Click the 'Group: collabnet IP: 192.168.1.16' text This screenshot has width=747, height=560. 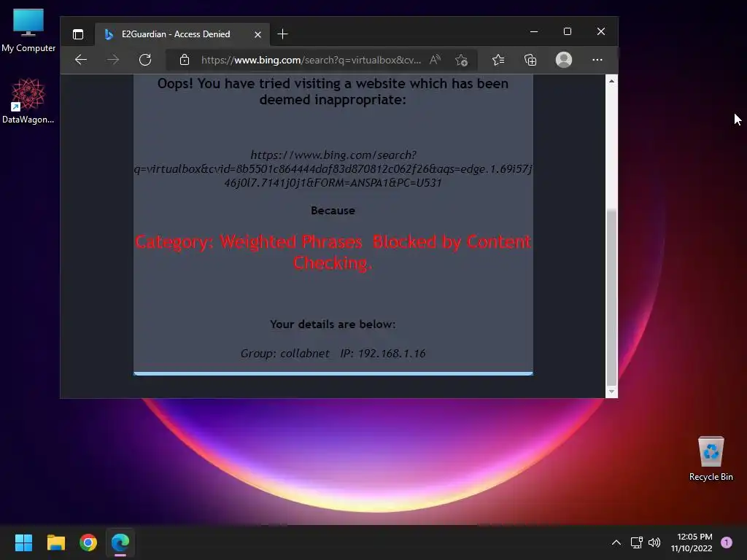[333, 354]
